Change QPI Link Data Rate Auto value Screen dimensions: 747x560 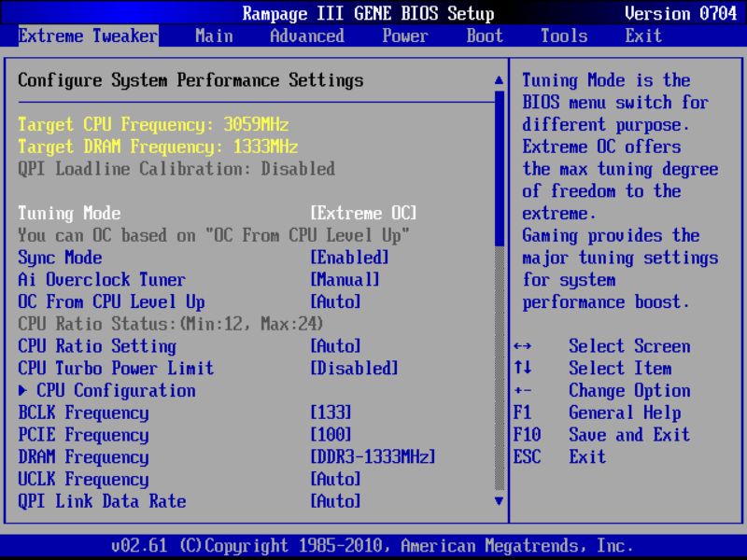click(335, 501)
